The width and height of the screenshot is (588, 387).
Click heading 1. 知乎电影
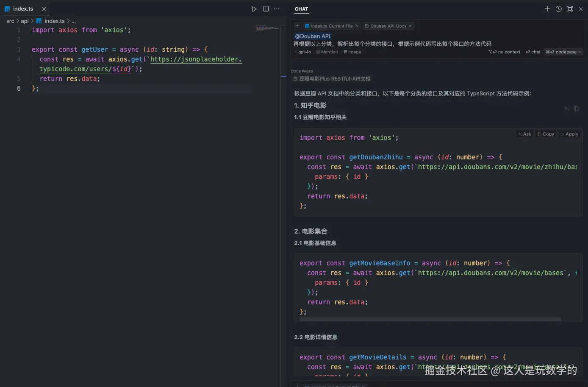click(x=311, y=106)
